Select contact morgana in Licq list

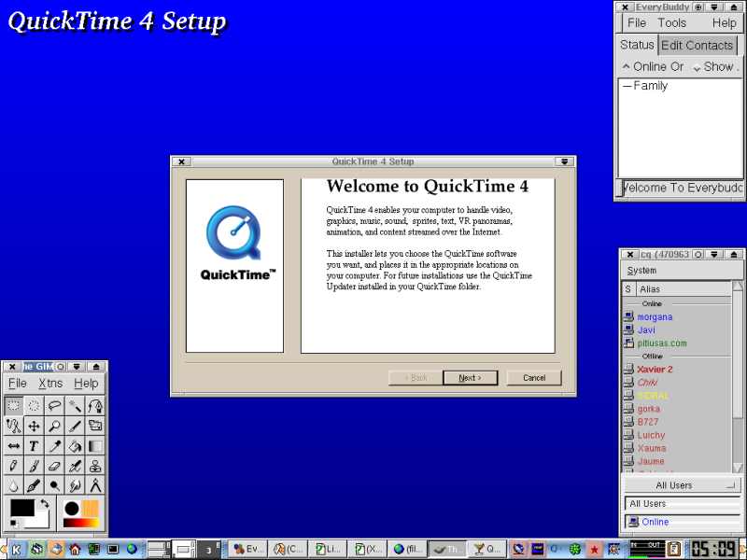pos(655,316)
